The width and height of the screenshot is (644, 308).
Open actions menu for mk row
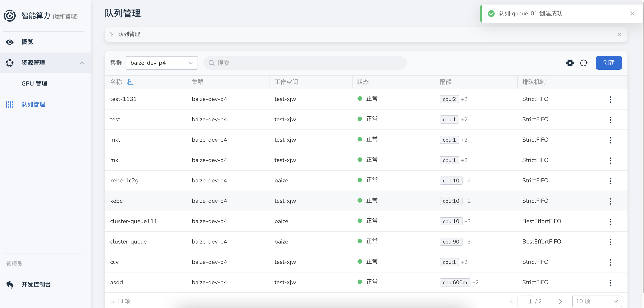click(611, 160)
